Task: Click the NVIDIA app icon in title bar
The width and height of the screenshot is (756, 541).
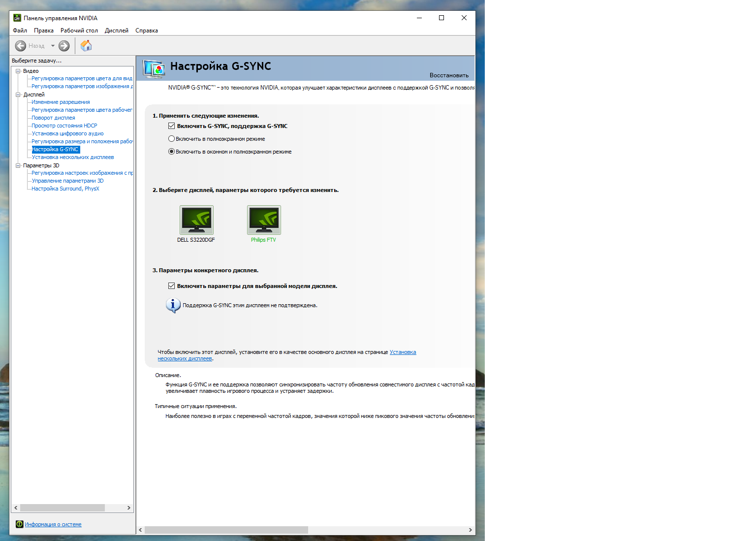Action: [x=17, y=18]
